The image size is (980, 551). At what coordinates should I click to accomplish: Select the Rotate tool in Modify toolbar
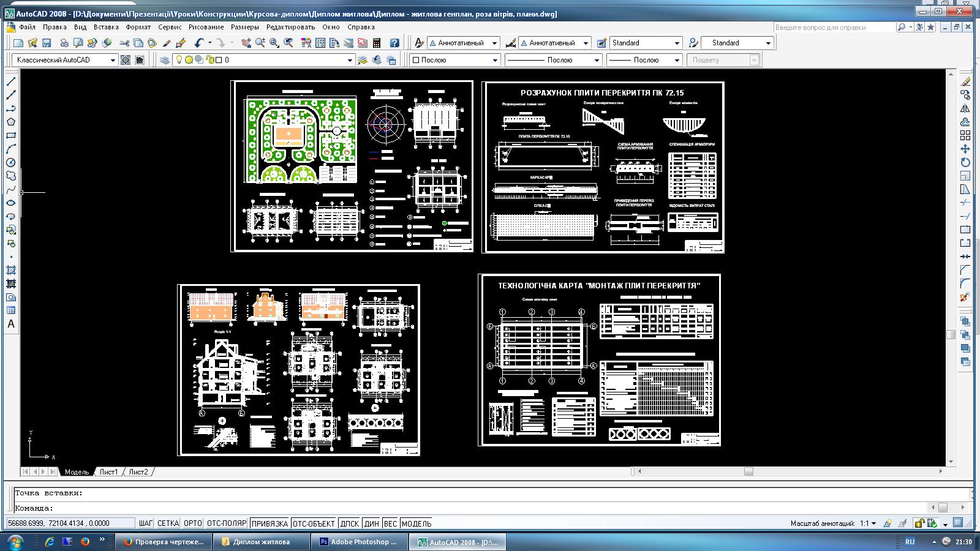pos(965,162)
